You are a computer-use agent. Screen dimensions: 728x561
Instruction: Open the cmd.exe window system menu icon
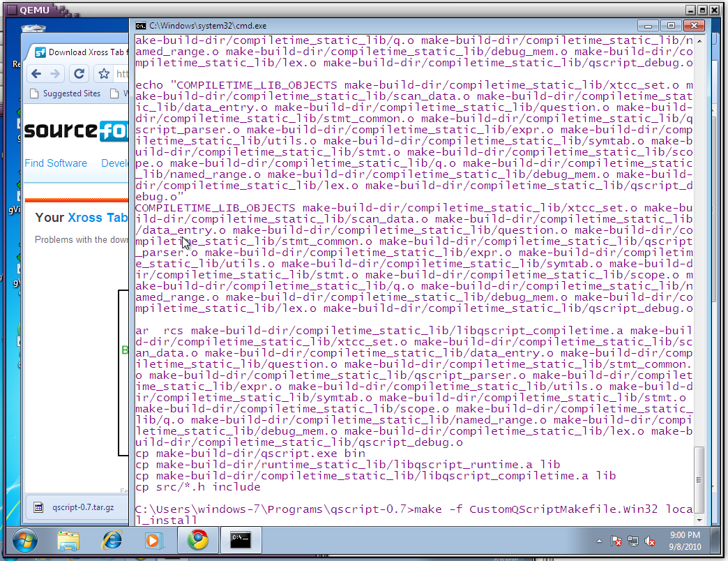[141, 25]
